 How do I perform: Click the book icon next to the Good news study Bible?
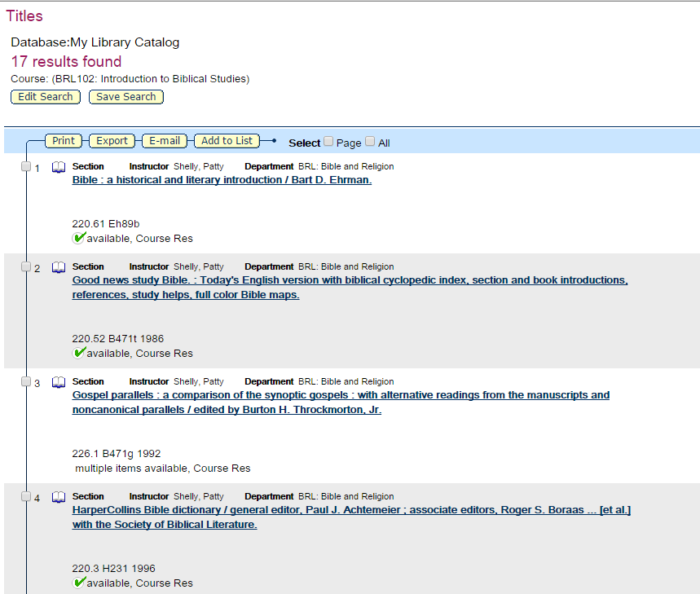coord(58,266)
